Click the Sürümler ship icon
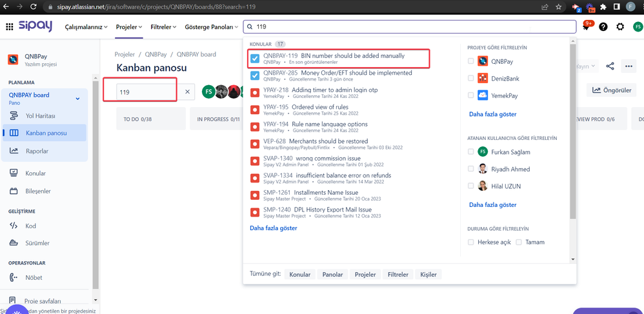The height and width of the screenshot is (314, 644). (14, 243)
